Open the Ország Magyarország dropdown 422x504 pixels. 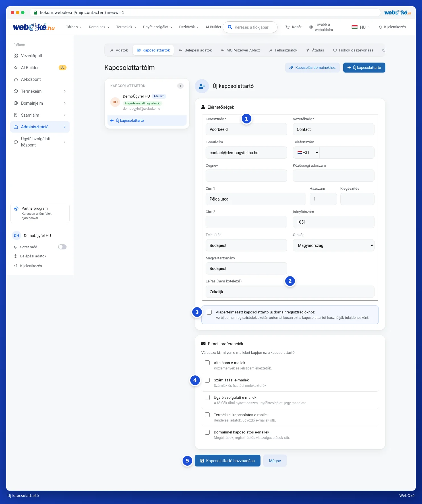point(334,245)
